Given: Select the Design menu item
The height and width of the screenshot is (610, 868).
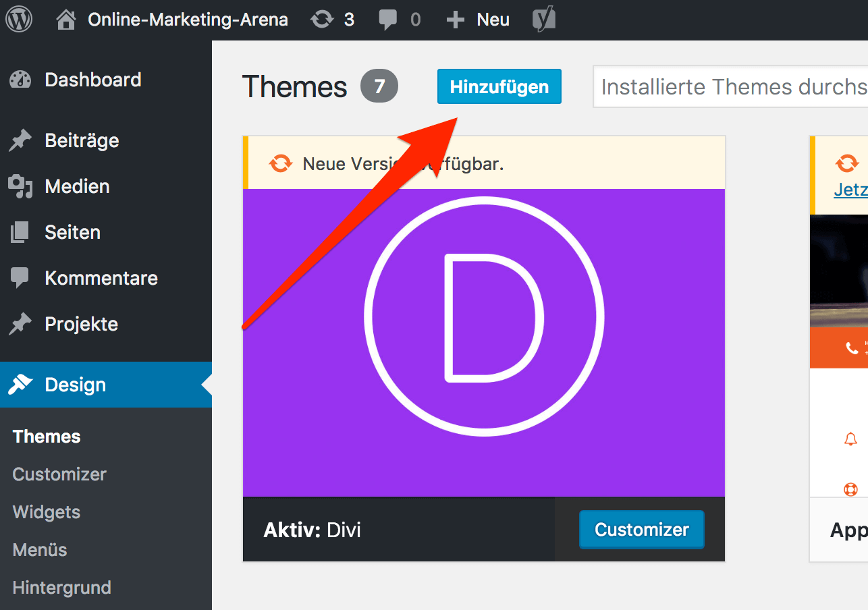Looking at the screenshot, I should [106, 385].
